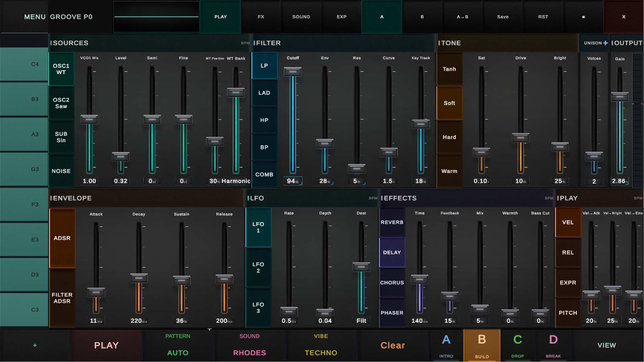Click the WT Bank slider handle
This screenshot has height=362, width=644.
[236, 92]
